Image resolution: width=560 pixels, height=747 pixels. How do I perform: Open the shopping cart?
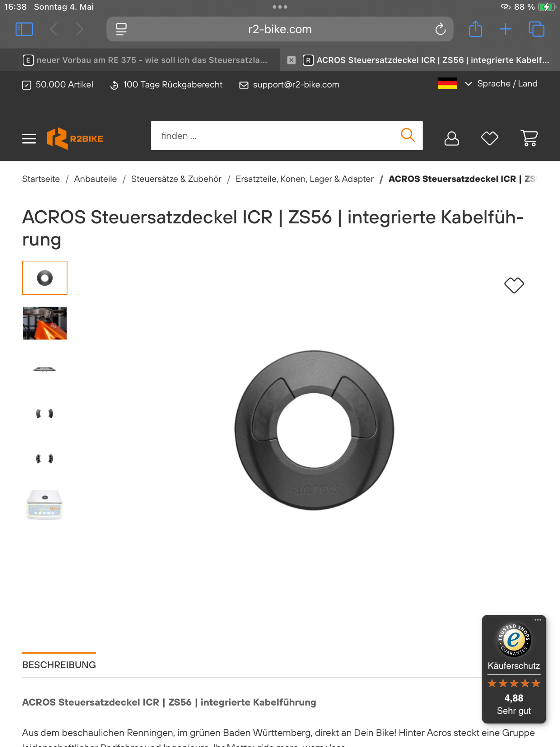click(x=529, y=138)
